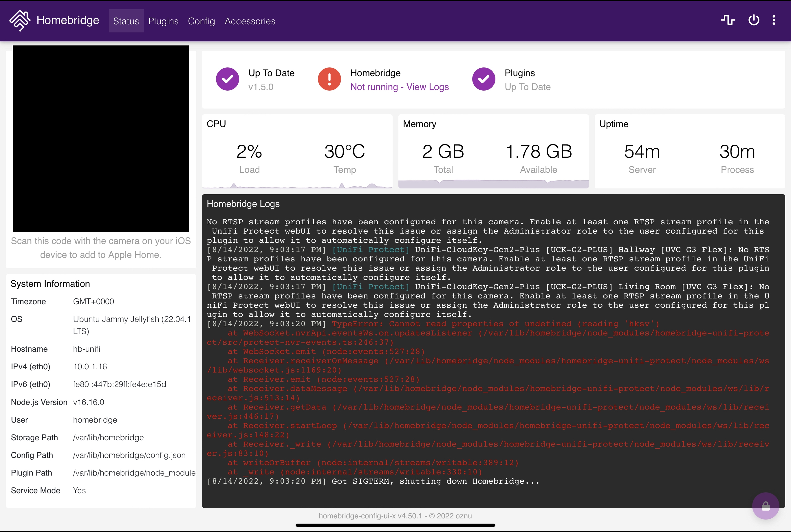
Task: Click the Plugins status check icon
Action: [483, 79]
